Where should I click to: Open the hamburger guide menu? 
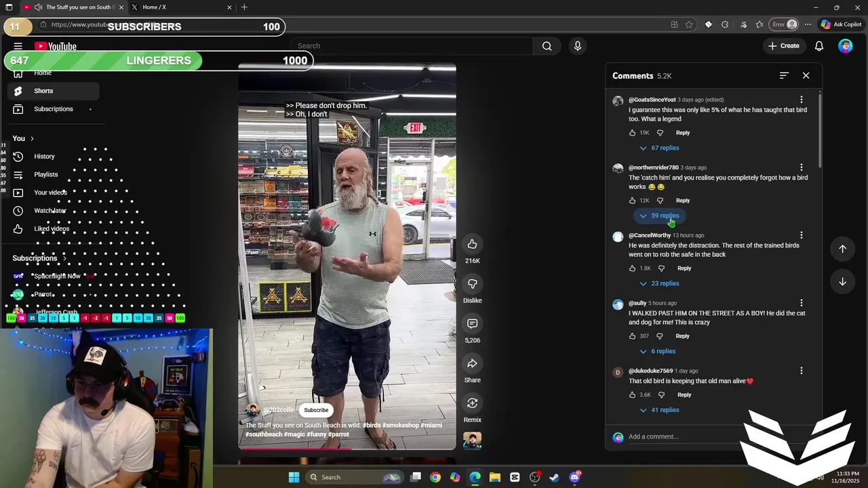tap(18, 46)
